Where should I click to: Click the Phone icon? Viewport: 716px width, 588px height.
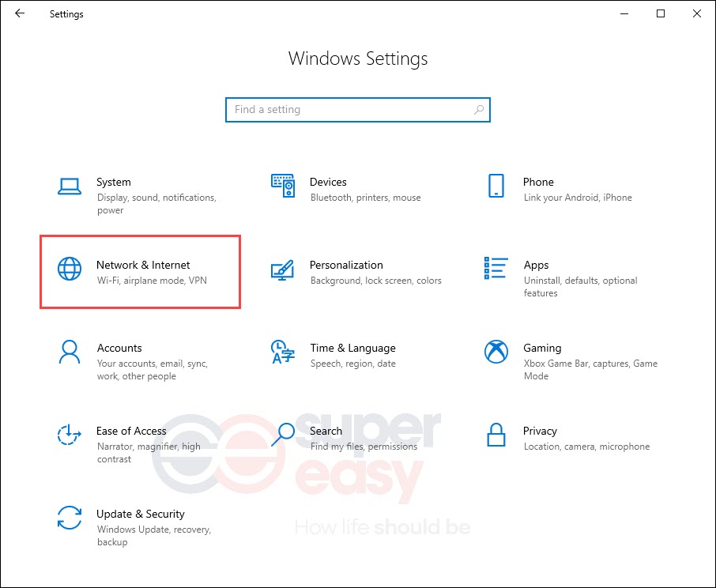(x=496, y=186)
